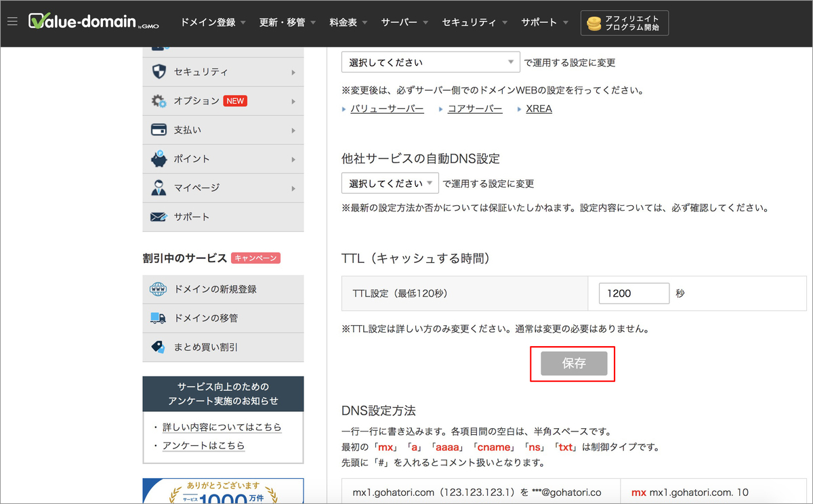Click the points piggy bank icon

159,159
